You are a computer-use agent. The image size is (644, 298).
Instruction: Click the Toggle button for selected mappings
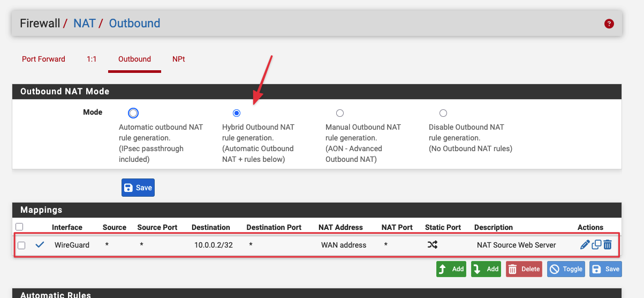pos(566,269)
